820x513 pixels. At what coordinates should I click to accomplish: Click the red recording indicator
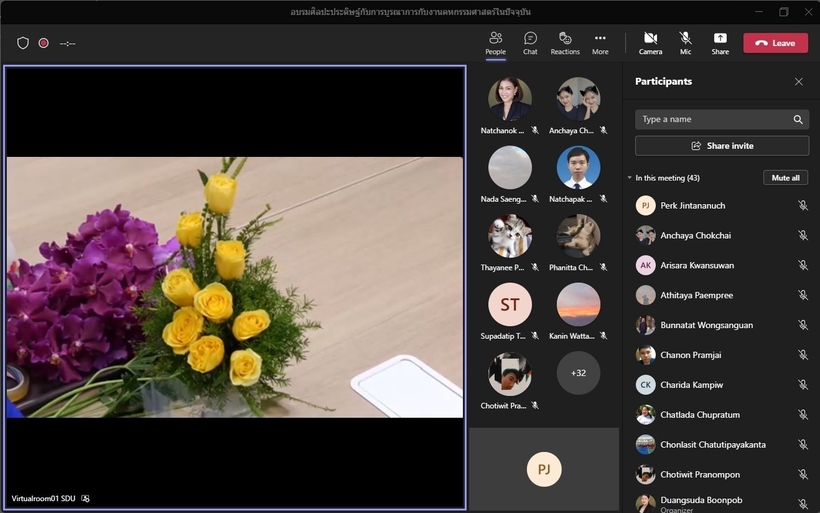43,43
